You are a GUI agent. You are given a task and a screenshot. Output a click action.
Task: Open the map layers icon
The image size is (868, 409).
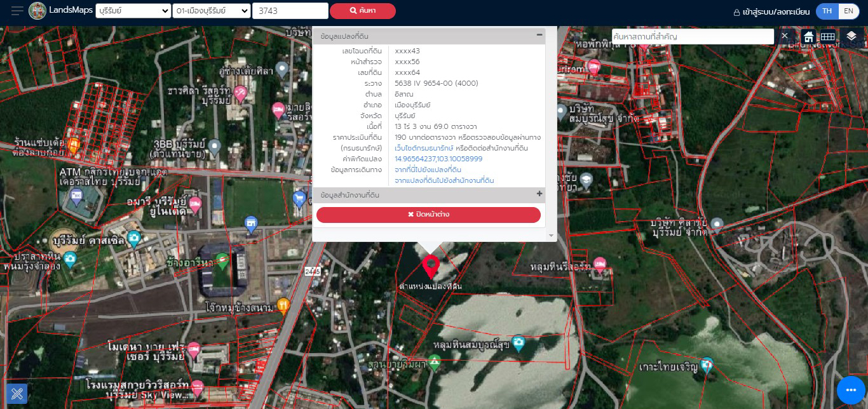(x=851, y=36)
